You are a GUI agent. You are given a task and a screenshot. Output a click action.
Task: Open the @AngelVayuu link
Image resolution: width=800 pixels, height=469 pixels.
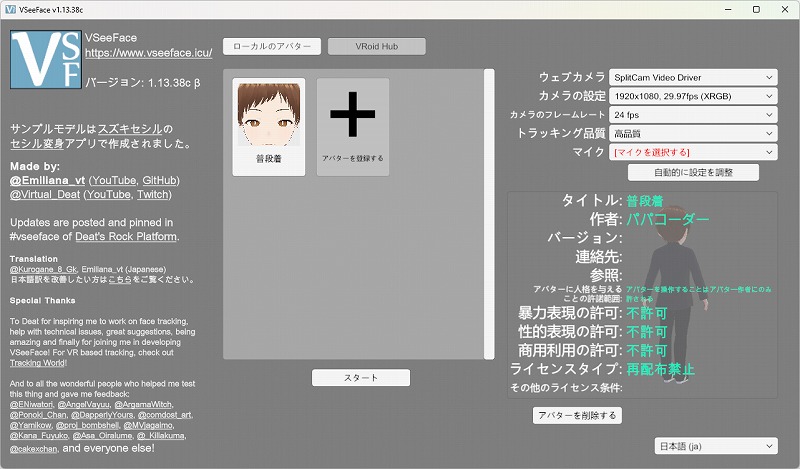click(84, 404)
